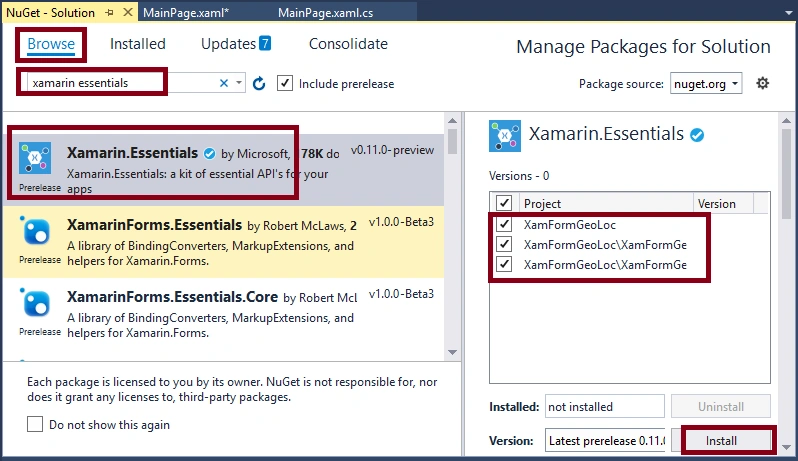Open NuGet settings gear

coord(762,83)
